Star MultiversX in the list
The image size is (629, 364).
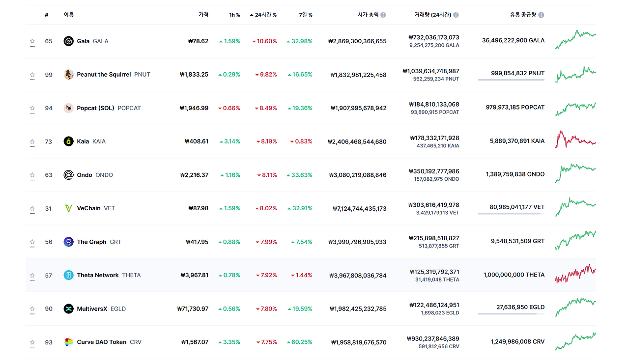click(x=32, y=308)
